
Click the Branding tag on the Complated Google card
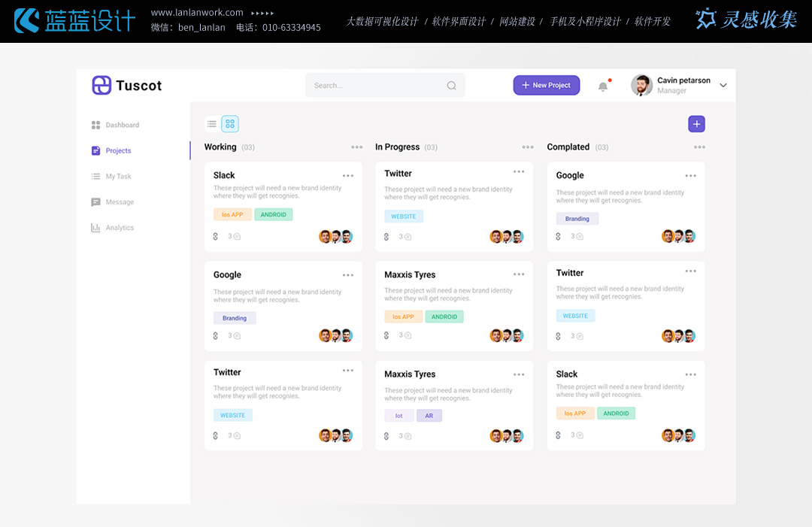577,219
